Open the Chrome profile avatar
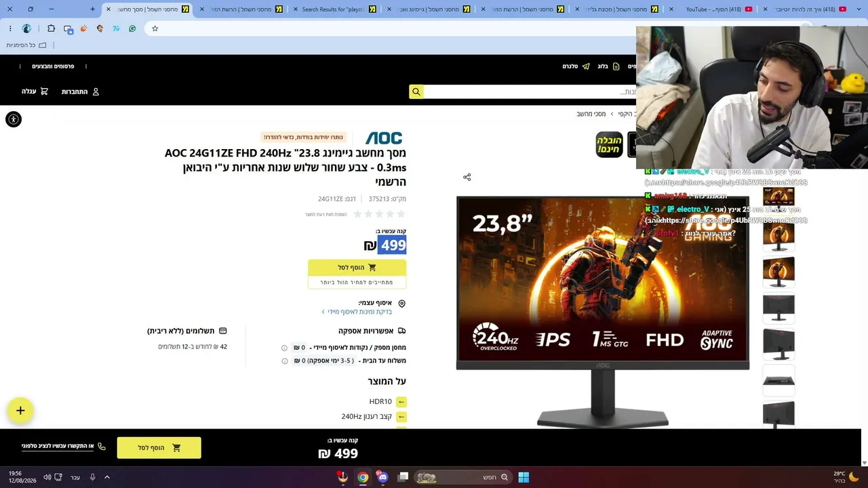 click(26, 28)
